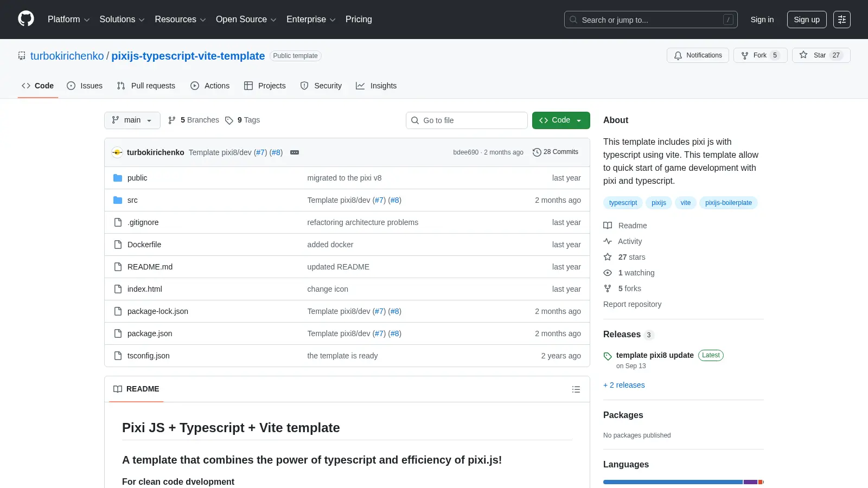Select the typescript topic tag
Viewport: 868px width, 488px height.
tap(623, 203)
